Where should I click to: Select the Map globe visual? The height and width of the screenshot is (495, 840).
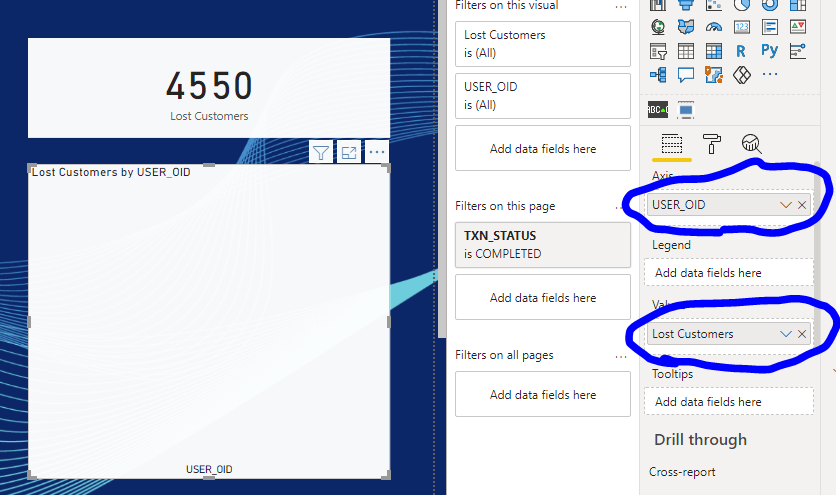pos(658,26)
